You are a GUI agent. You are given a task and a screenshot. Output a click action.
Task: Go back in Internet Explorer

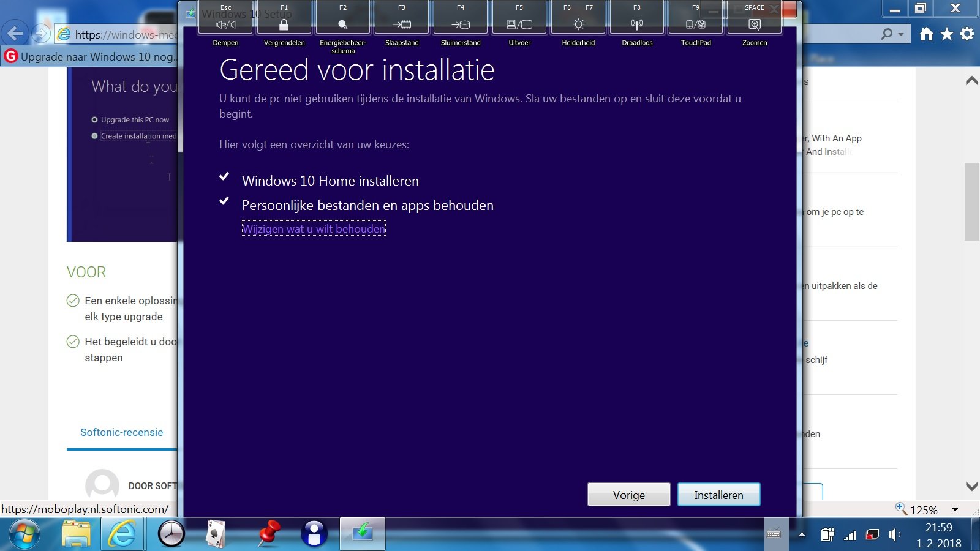click(x=15, y=33)
